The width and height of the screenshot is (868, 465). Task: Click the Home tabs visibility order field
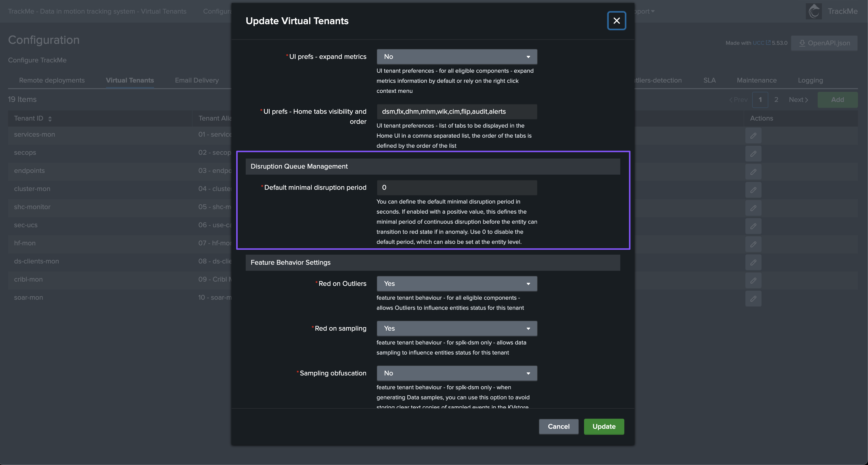457,111
